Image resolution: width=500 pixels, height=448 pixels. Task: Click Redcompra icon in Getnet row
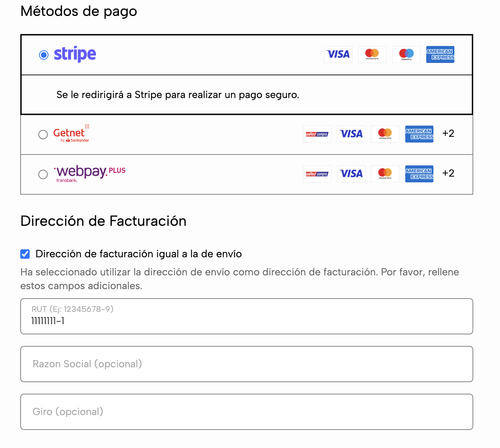317,134
